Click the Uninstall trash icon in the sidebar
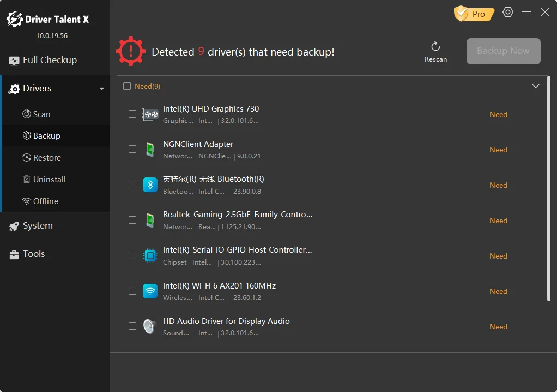 point(27,179)
